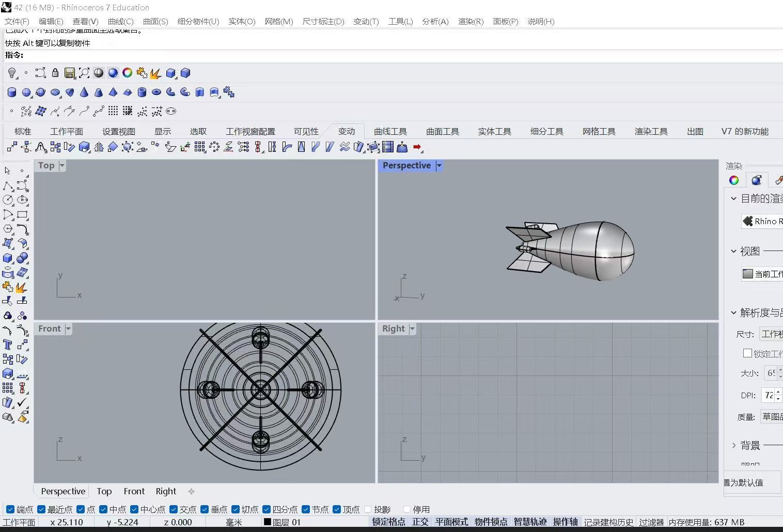Image resolution: width=783 pixels, height=532 pixels.
Task: Toggle 锁定格点 in status bar
Action: pyautogui.click(x=388, y=522)
